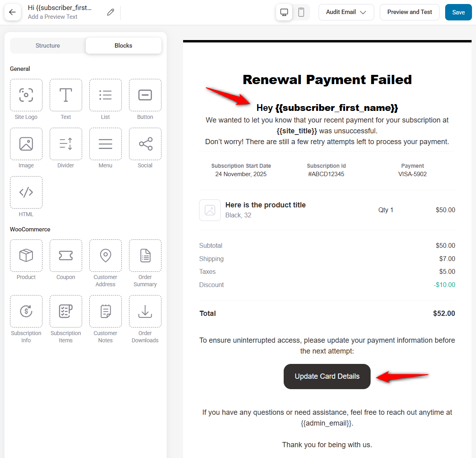Switch to the Structure tab

coord(48,45)
